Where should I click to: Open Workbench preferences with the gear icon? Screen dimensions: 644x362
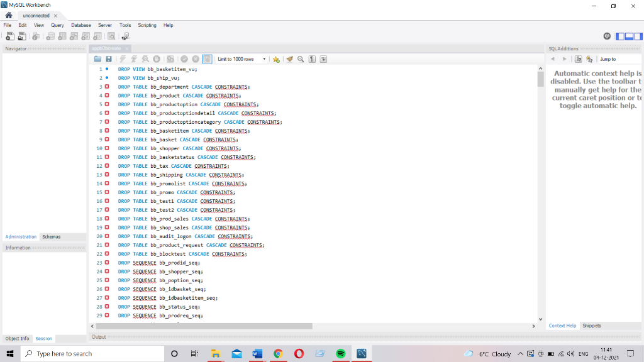(x=607, y=36)
